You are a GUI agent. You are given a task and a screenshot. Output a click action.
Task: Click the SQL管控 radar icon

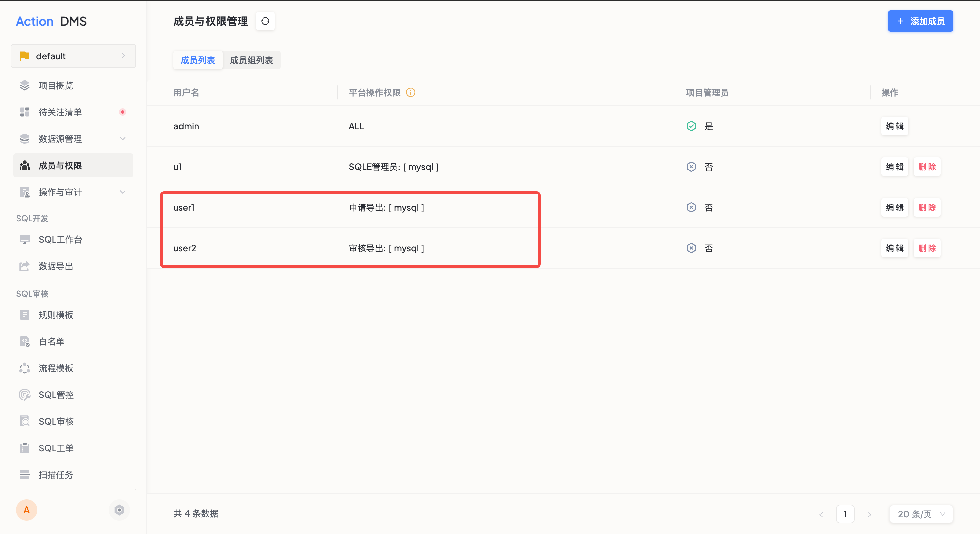pyautogui.click(x=25, y=395)
